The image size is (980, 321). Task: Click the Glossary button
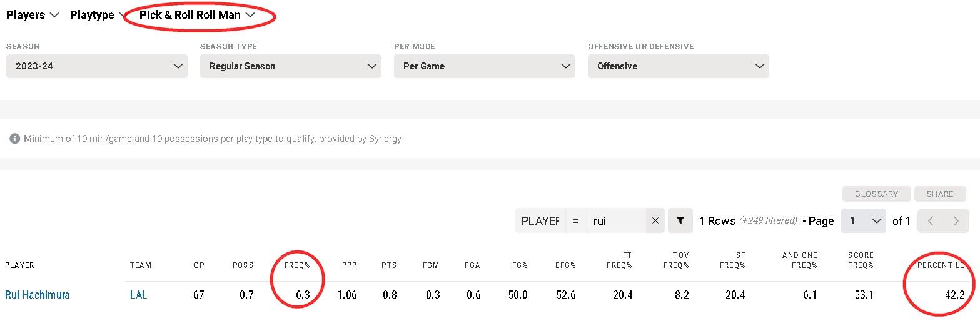(x=876, y=194)
